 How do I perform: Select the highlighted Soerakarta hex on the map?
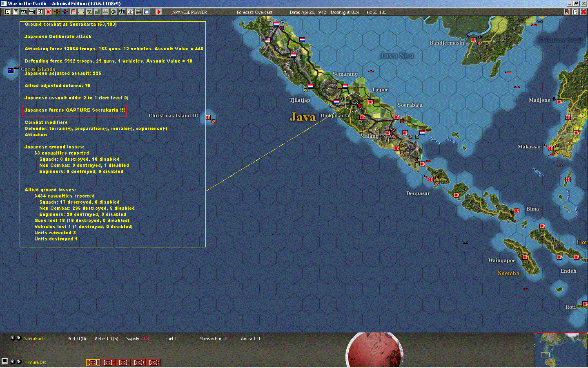coord(354,102)
